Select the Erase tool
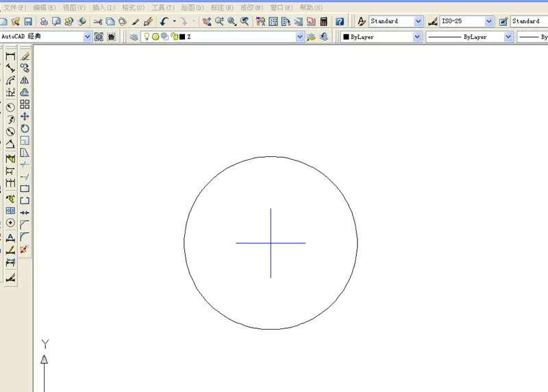Screen dimensions: 548x392 (25, 56)
